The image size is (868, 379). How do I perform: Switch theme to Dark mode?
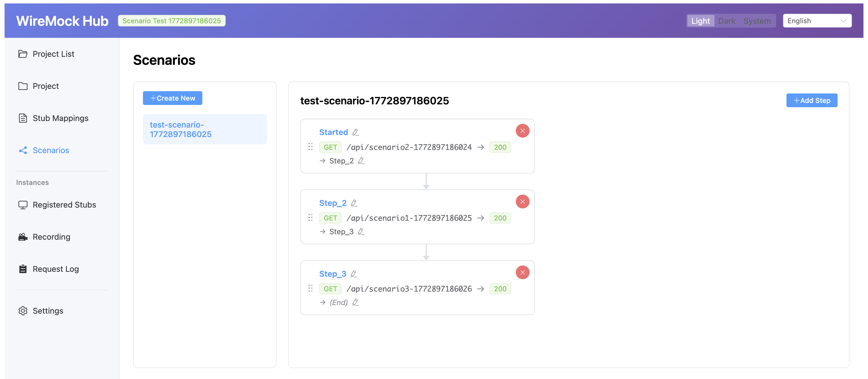726,21
